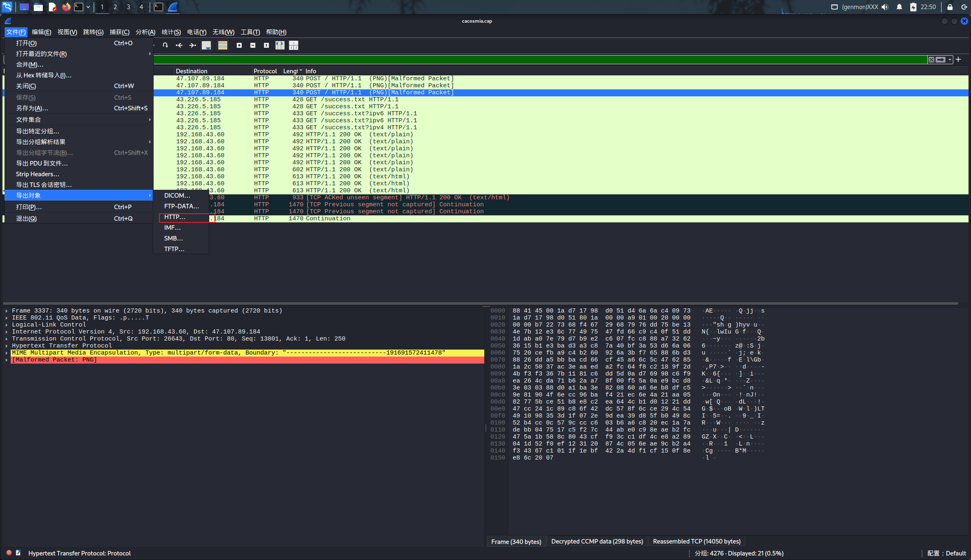Apply display filter arrow button
Image resolution: width=971 pixels, height=560 pixels.
point(941,60)
